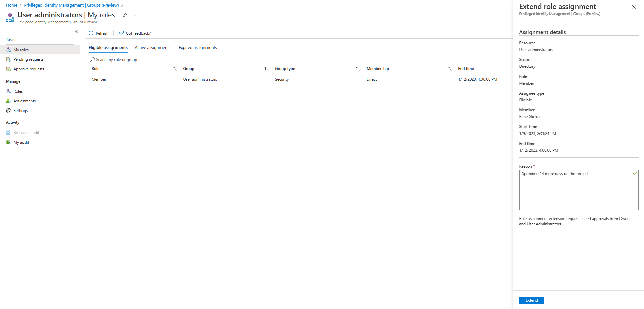Click the Group column header

click(x=189, y=69)
